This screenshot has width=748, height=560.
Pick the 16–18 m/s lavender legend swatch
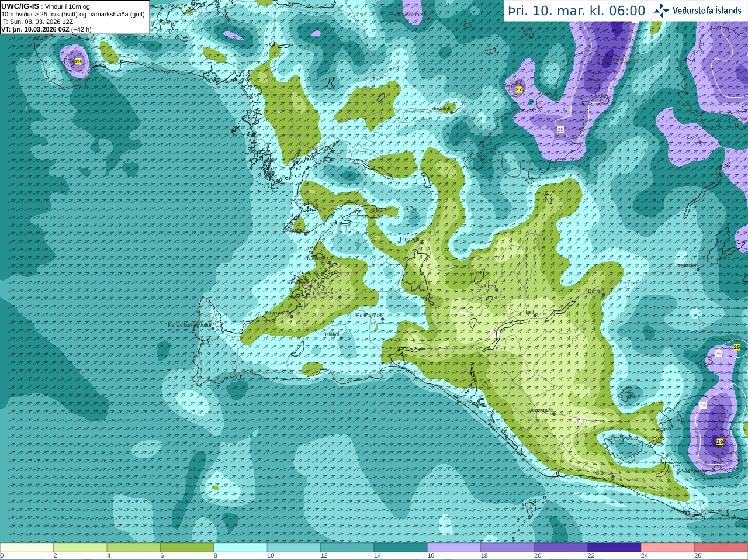point(454,548)
